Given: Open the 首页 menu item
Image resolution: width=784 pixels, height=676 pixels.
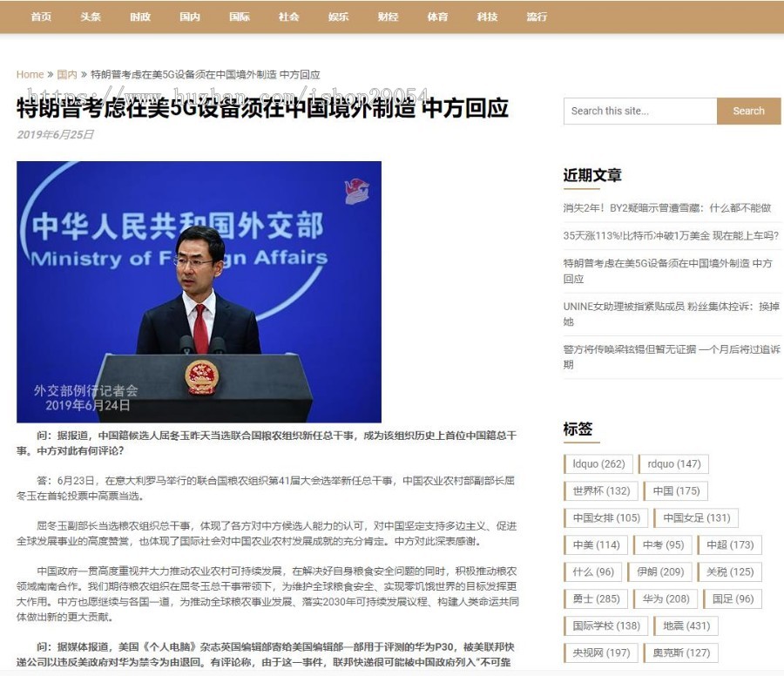Looking at the screenshot, I should point(40,16).
